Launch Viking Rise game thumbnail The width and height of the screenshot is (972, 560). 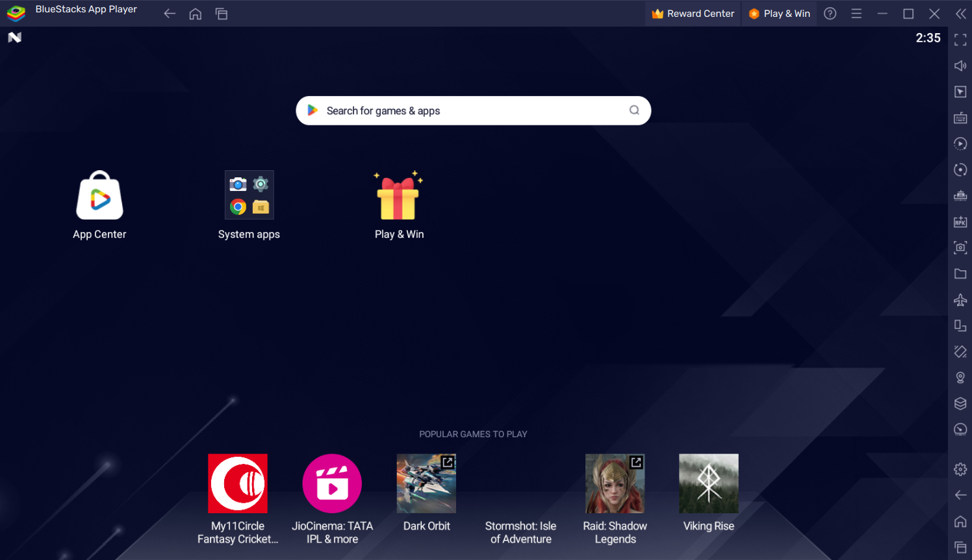pyautogui.click(x=709, y=483)
